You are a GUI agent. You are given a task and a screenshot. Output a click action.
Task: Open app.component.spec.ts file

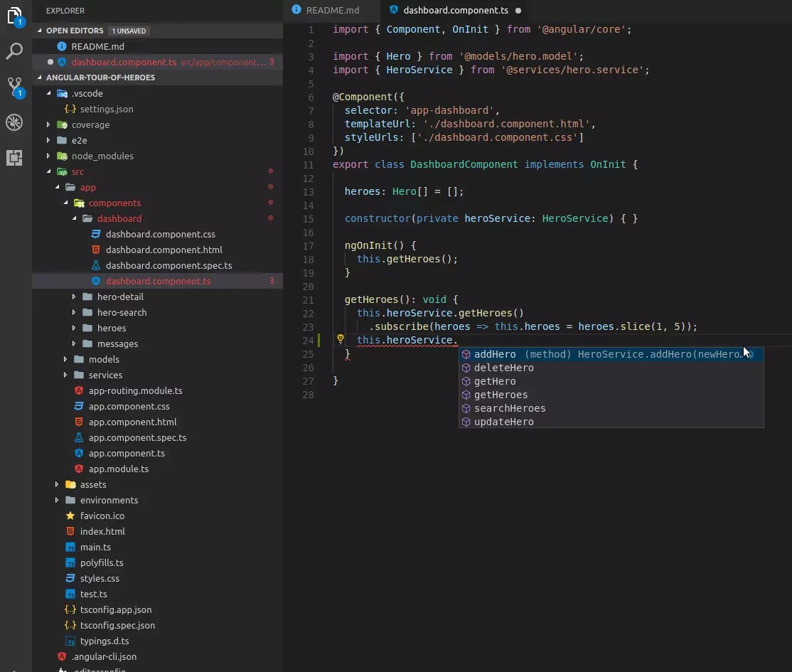pos(158,437)
